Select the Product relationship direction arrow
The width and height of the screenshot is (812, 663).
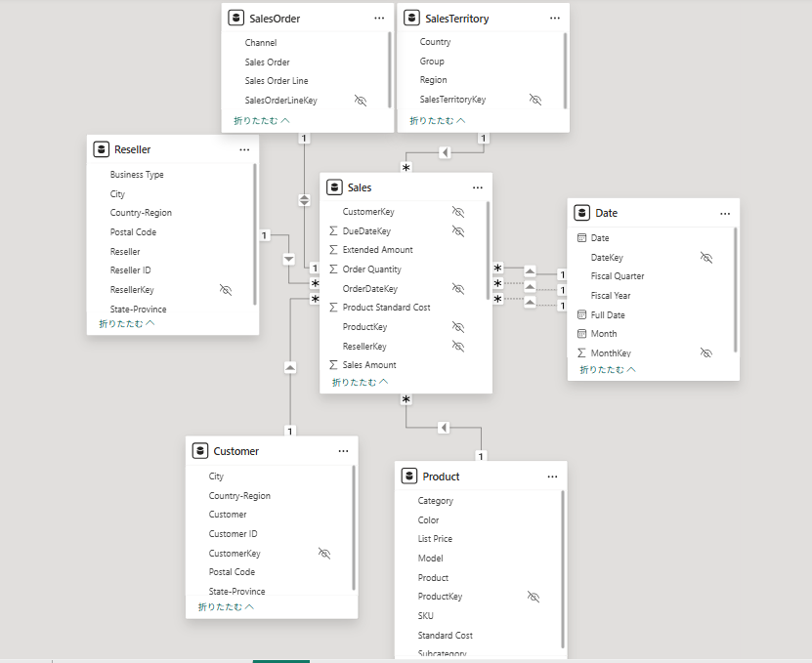click(x=444, y=428)
